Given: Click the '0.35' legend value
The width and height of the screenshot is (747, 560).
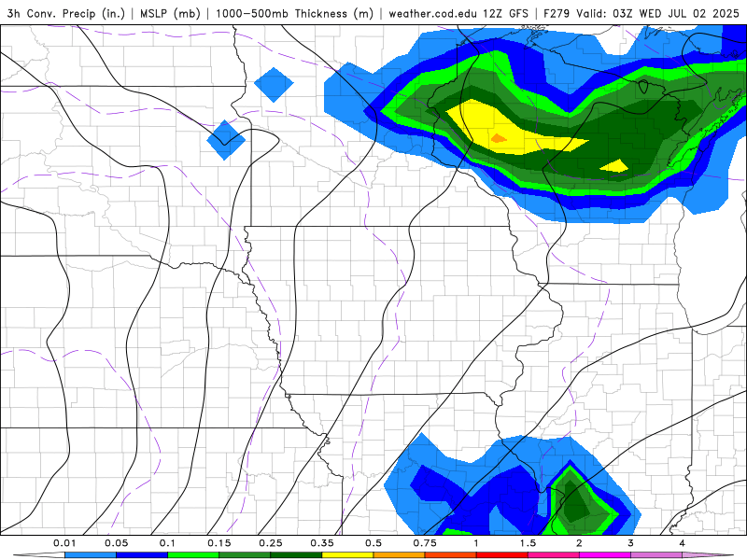Looking at the screenshot, I should point(322,543).
